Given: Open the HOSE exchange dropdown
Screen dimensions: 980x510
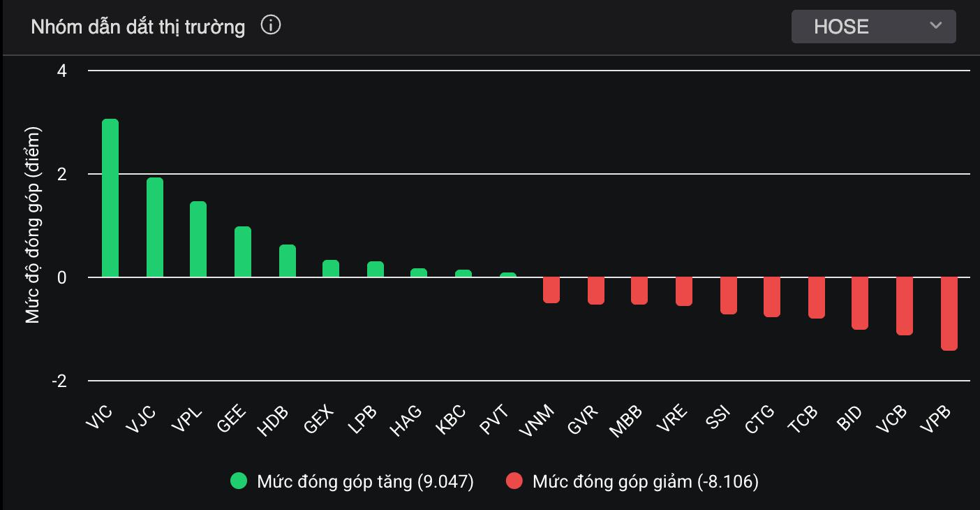Looking at the screenshot, I should 873,27.
